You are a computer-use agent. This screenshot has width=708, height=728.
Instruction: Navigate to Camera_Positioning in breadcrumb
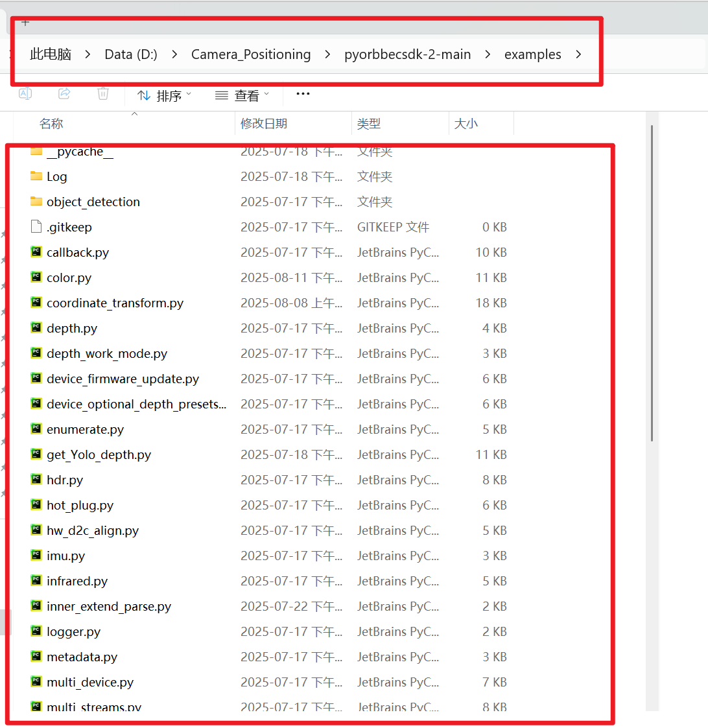tap(251, 54)
